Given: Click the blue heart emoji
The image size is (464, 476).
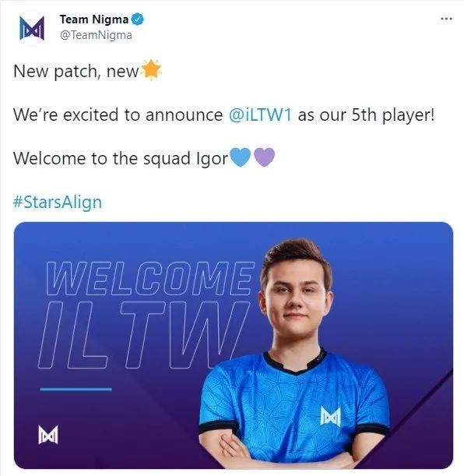Looking at the screenshot, I should pyautogui.click(x=241, y=157).
